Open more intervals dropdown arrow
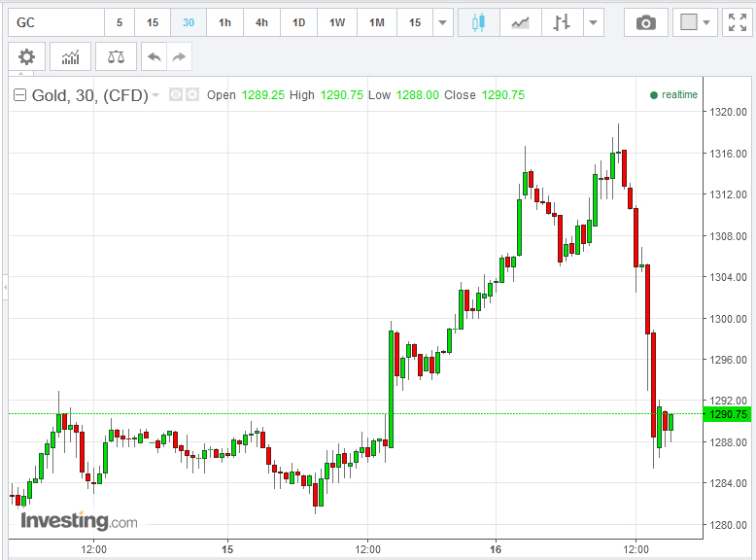 click(x=442, y=22)
